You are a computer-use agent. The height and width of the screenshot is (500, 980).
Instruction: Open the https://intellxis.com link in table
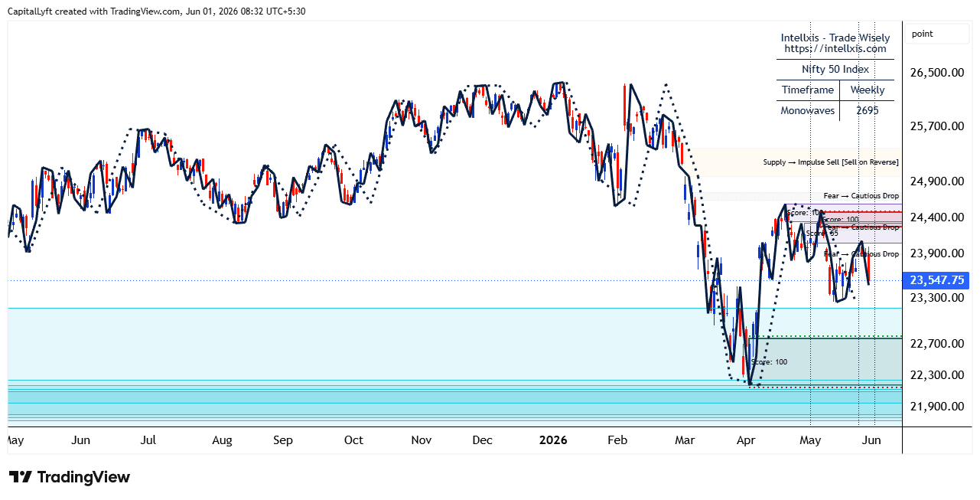click(x=835, y=48)
